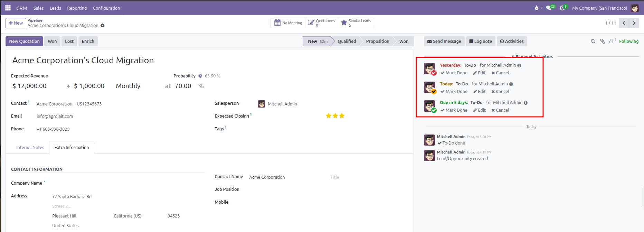
Task: Edit the Yesterday To-Do activity
Action: click(x=479, y=73)
